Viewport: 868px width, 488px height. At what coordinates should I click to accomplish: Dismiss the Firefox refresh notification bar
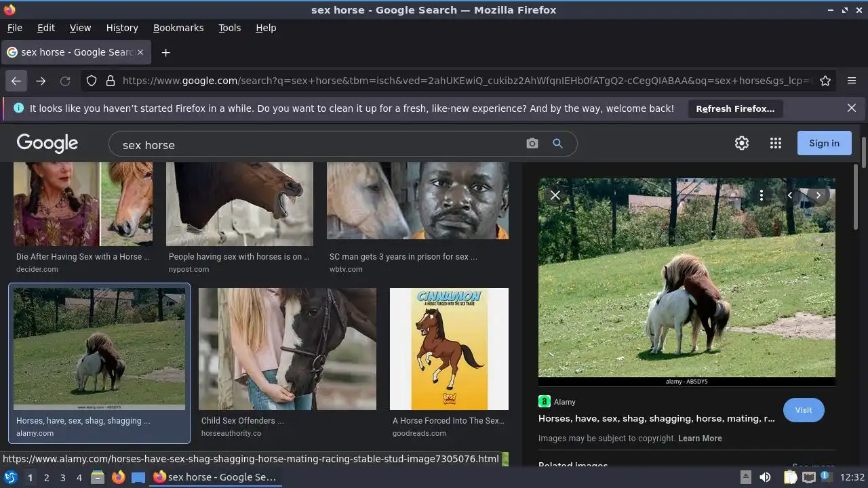(x=852, y=108)
